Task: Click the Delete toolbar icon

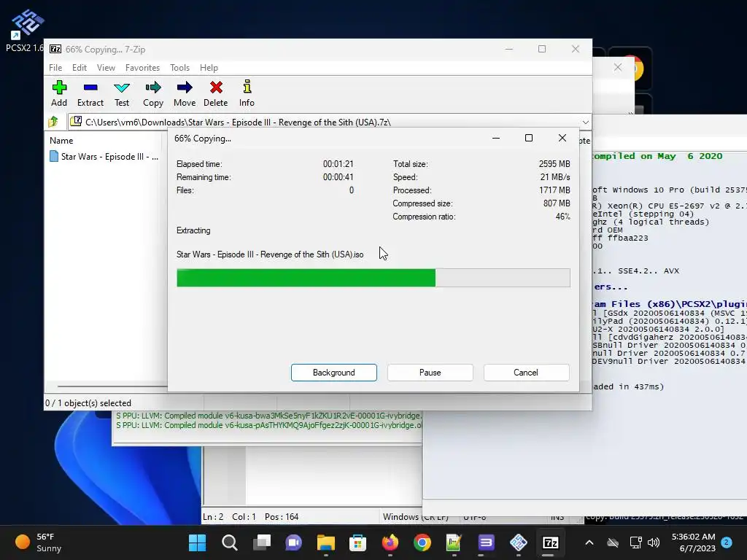Action: tap(216, 93)
